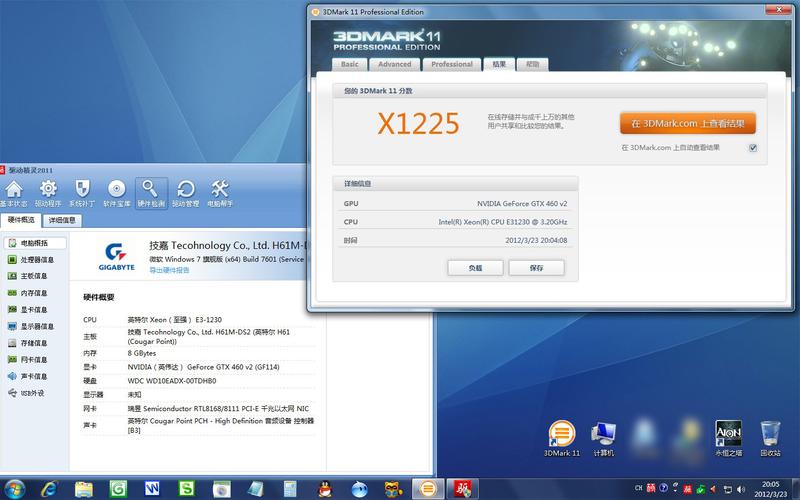Switch to 3DMark 11 taskbar button
The image size is (800, 500).
coord(428,489)
